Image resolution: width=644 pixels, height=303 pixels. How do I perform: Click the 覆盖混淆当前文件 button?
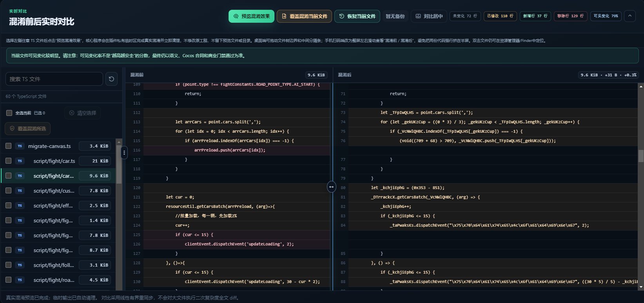click(304, 16)
